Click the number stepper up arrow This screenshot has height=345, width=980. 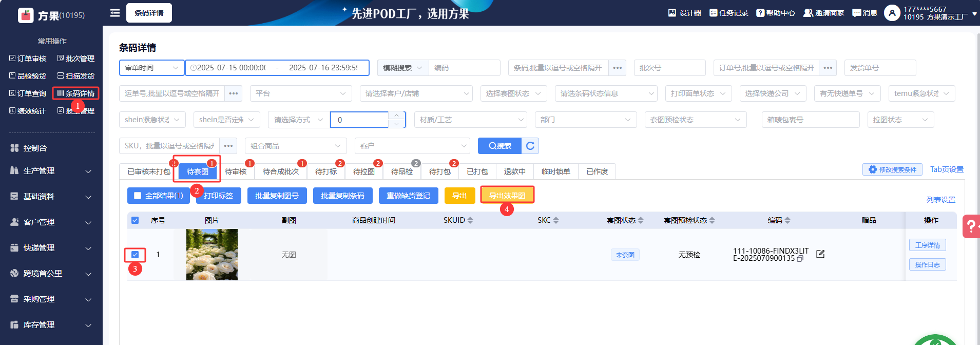pyautogui.click(x=396, y=116)
